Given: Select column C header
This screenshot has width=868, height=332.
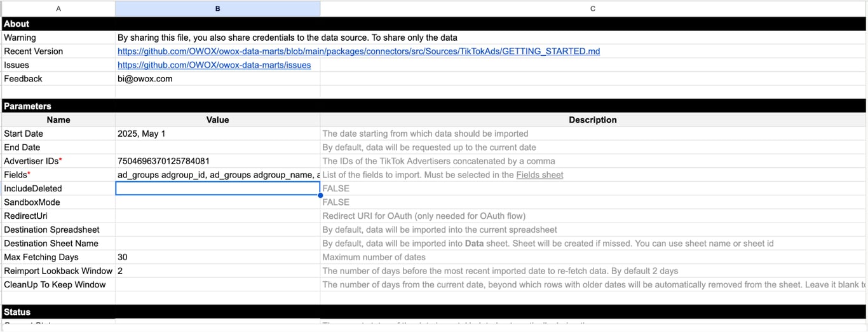Looking at the screenshot, I should pyautogui.click(x=593, y=8).
